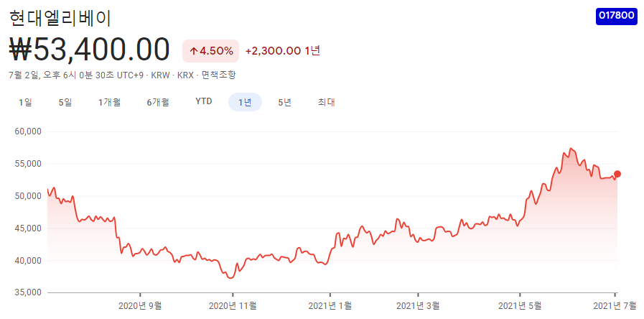The image size is (644, 319).
Task: Click the 2020년 11월 axis label
Action: [x=233, y=305]
